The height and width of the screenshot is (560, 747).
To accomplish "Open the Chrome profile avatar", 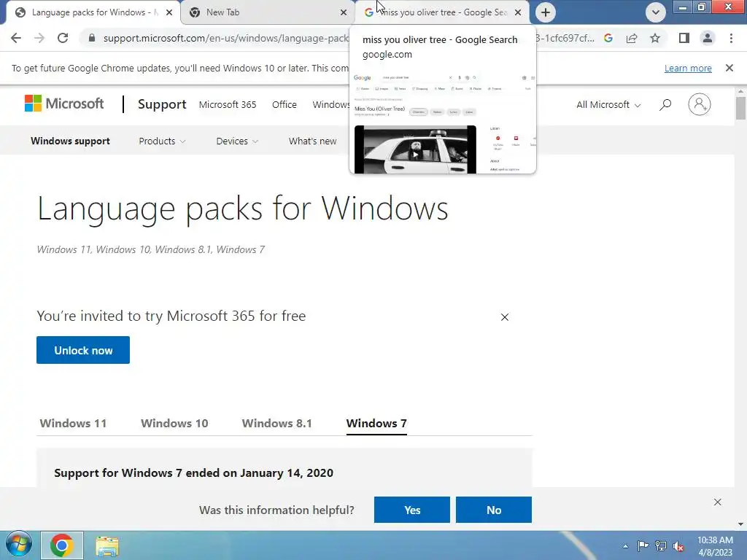I will 708,38.
